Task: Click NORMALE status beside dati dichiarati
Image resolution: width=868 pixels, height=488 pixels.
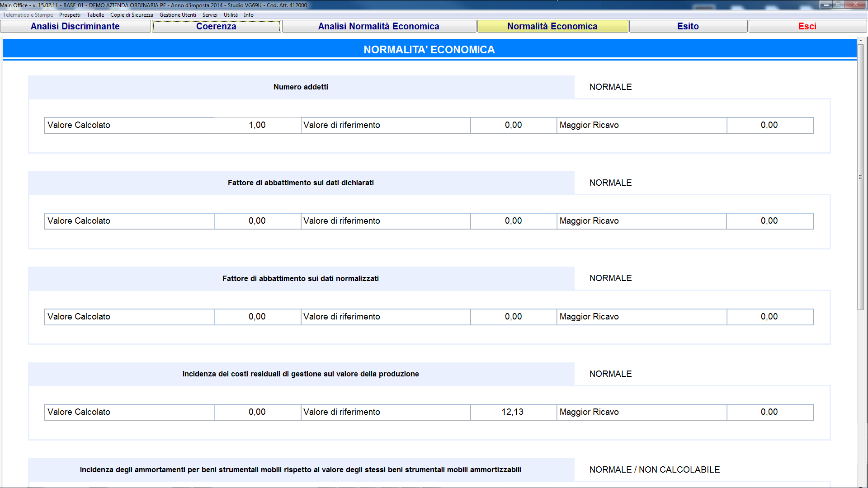Action: pos(611,183)
